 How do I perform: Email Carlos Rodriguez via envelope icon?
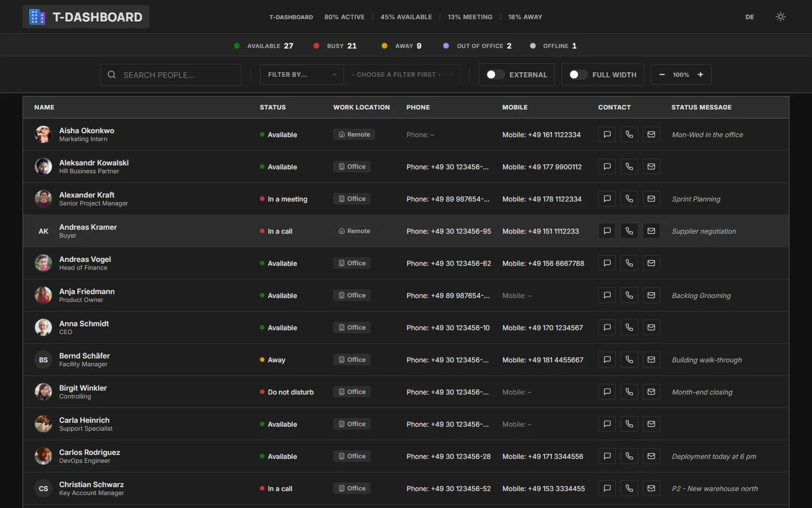tap(651, 456)
